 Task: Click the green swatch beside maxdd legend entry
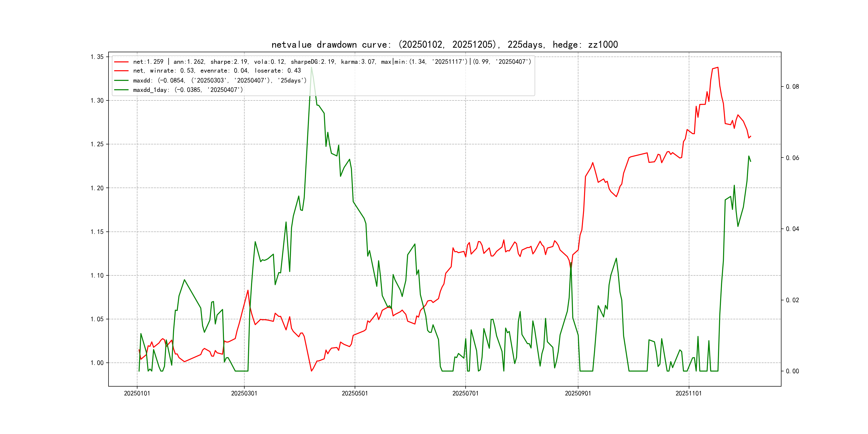click(121, 81)
